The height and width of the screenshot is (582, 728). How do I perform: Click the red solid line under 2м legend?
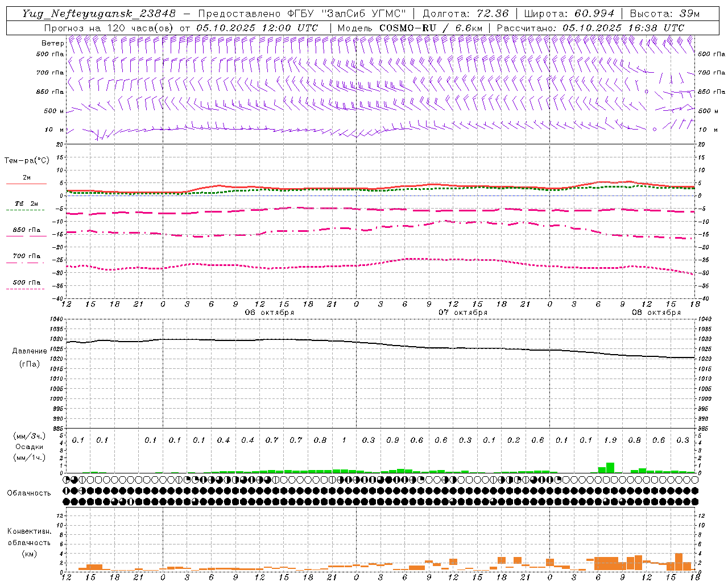coord(26,184)
